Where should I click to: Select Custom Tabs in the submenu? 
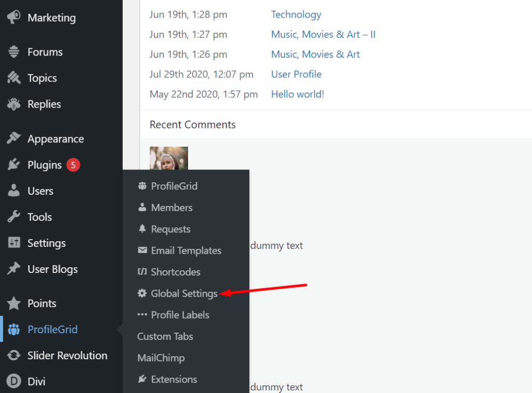(x=165, y=336)
